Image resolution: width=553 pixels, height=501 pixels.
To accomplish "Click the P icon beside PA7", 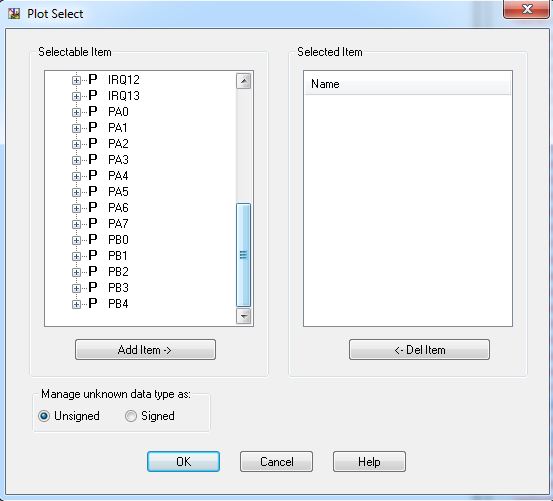I will [93, 224].
